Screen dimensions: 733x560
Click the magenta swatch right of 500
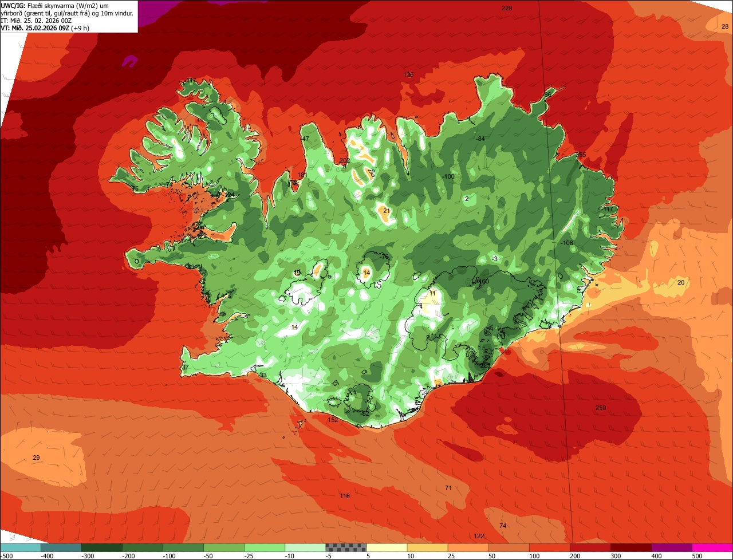(x=712, y=547)
